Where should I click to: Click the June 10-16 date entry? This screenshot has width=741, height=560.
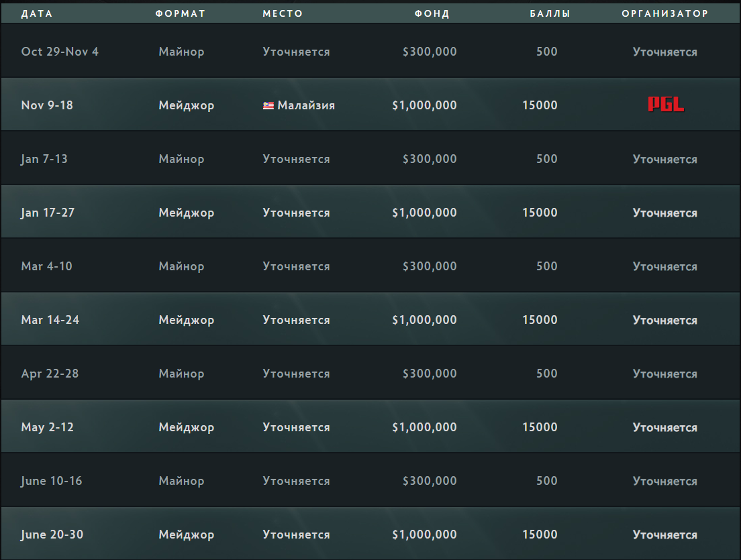point(52,481)
